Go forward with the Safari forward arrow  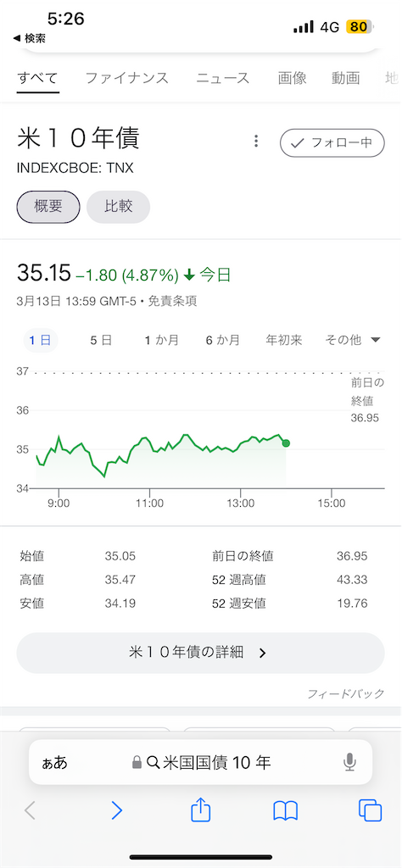click(116, 811)
